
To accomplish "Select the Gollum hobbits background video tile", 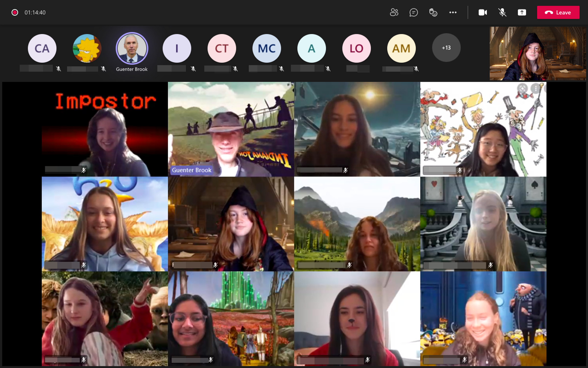I will [x=105, y=319].
